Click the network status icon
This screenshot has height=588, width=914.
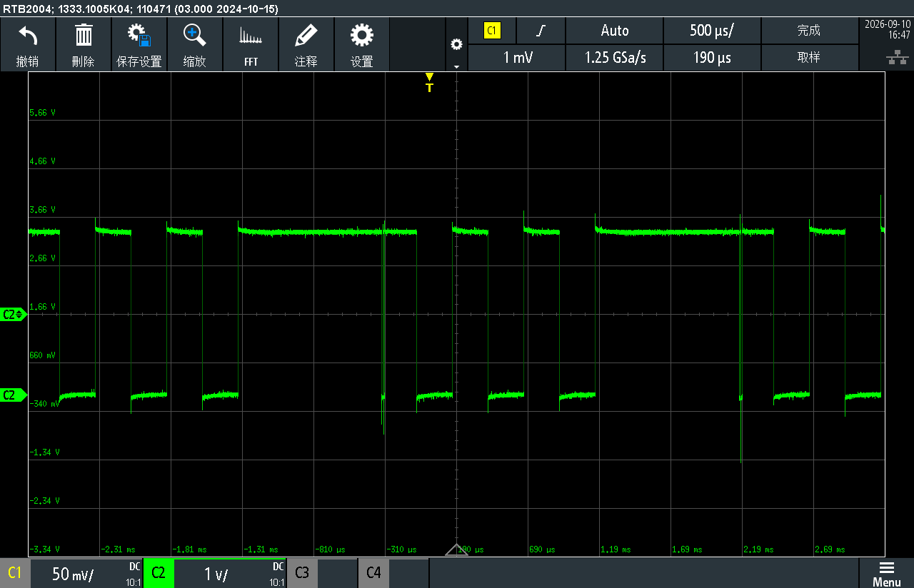coord(893,57)
